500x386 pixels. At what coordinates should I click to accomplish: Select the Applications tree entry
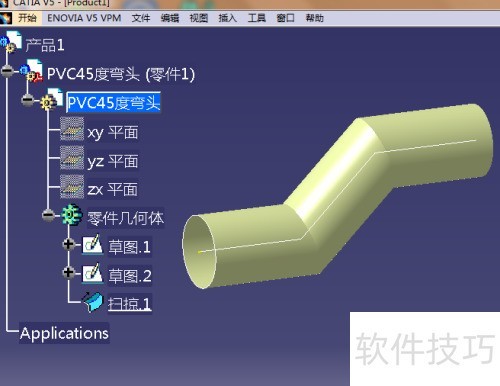[x=64, y=333]
